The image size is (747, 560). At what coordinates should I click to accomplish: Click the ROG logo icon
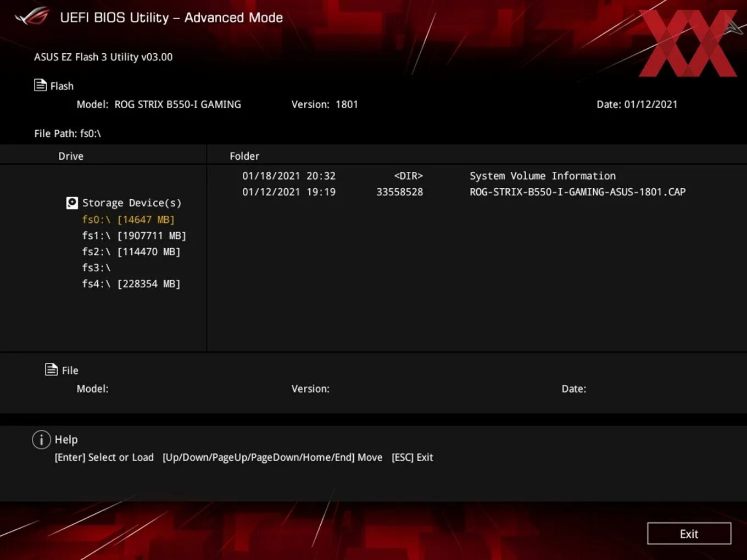click(32, 16)
